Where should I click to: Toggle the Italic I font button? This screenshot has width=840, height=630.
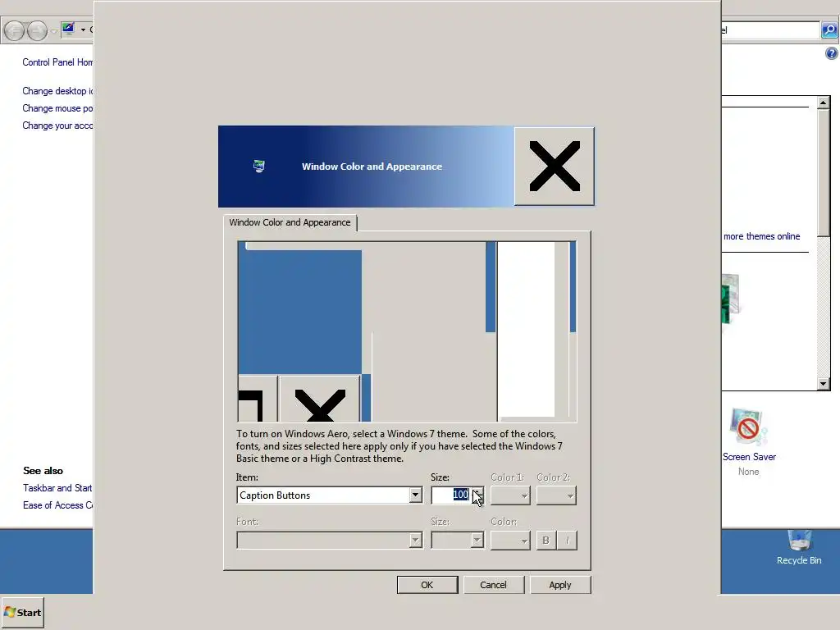pyautogui.click(x=567, y=540)
